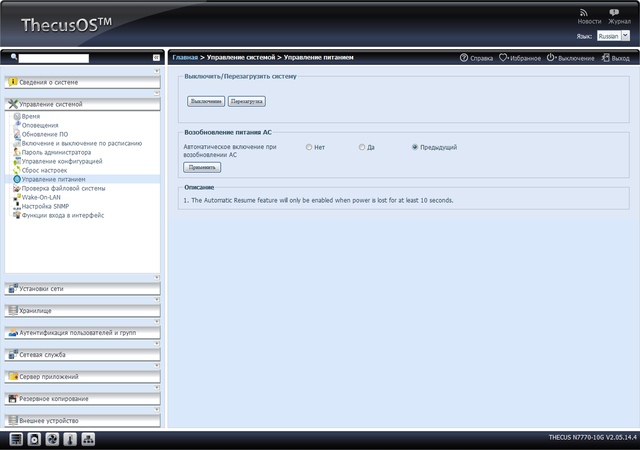Open the Wake-On-LAN item

[x=41, y=197]
